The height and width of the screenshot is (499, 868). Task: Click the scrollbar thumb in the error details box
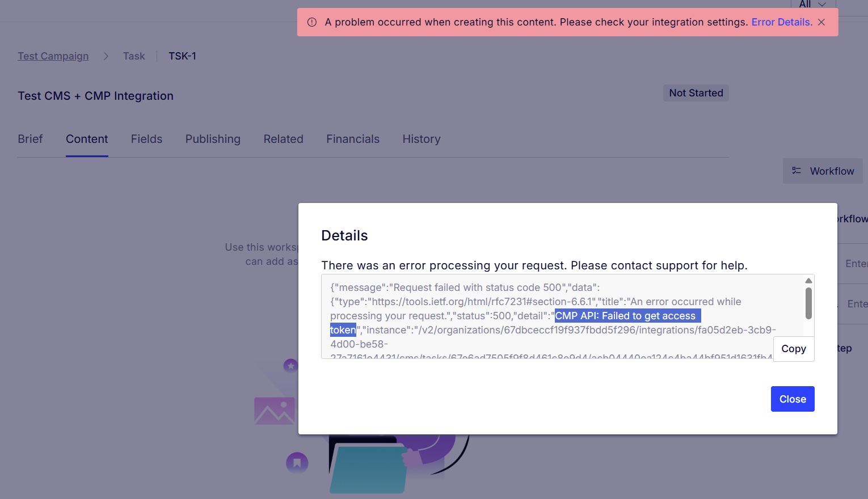pyautogui.click(x=808, y=303)
